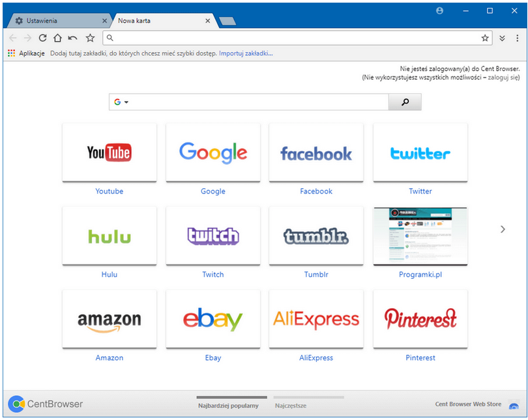Bookmark page using star inside address bar

coord(485,38)
